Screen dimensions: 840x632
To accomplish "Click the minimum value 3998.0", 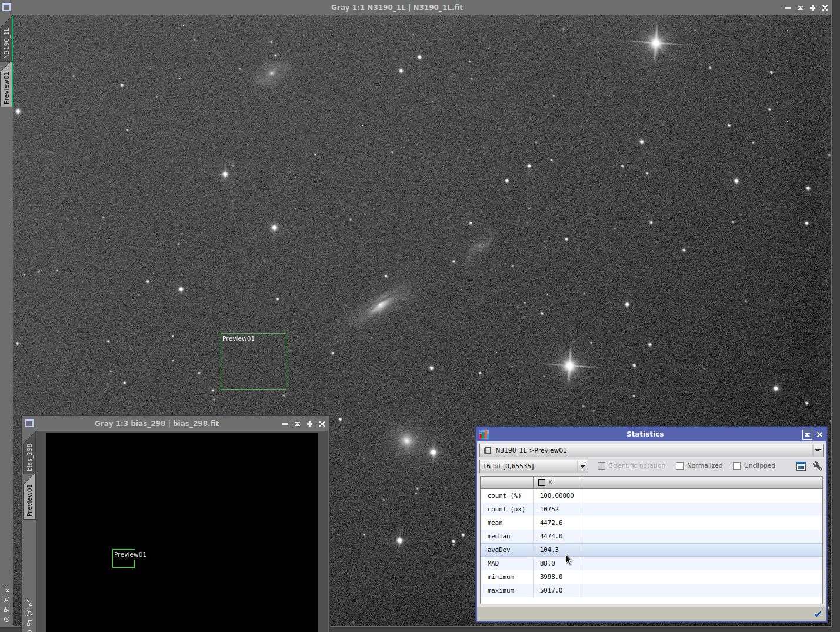I will tap(551, 577).
